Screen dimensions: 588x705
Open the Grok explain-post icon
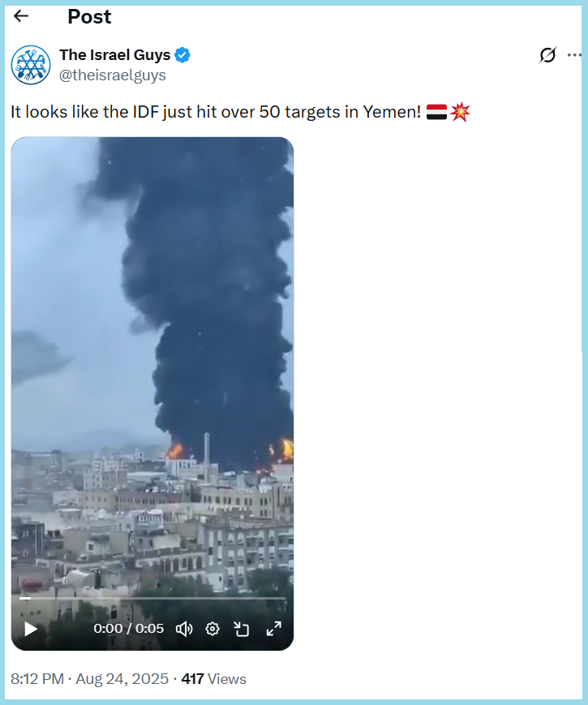click(547, 55)
